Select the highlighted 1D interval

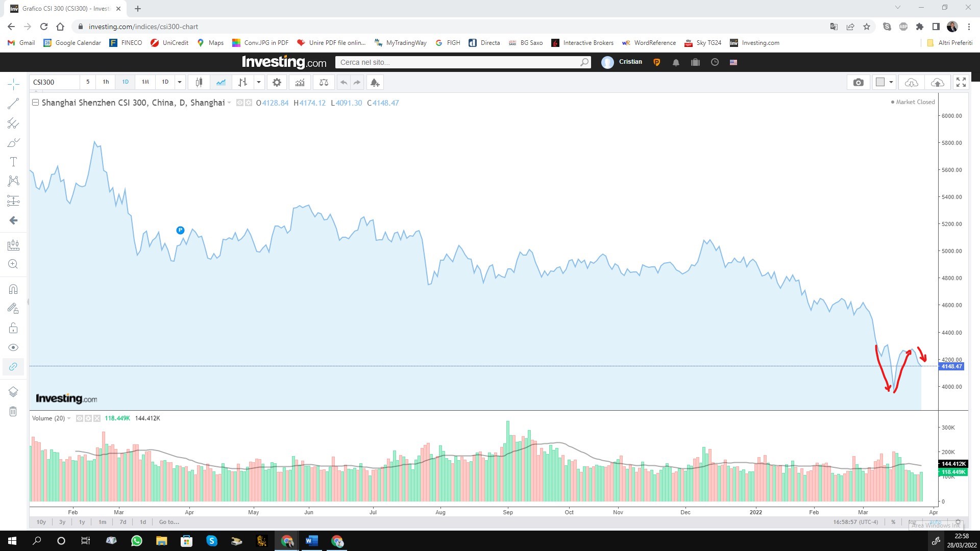(x=126, y=82)
